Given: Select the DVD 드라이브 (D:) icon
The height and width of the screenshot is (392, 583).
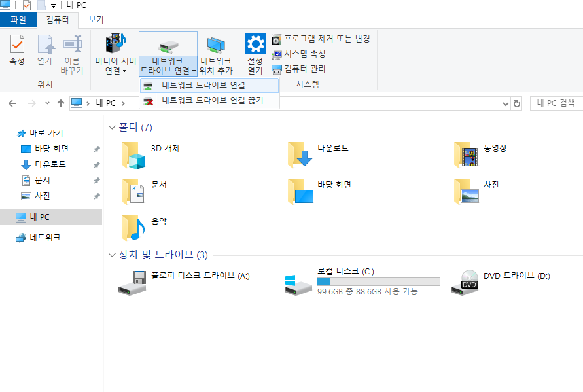Looking at the screenshot, I should [465, 283].
